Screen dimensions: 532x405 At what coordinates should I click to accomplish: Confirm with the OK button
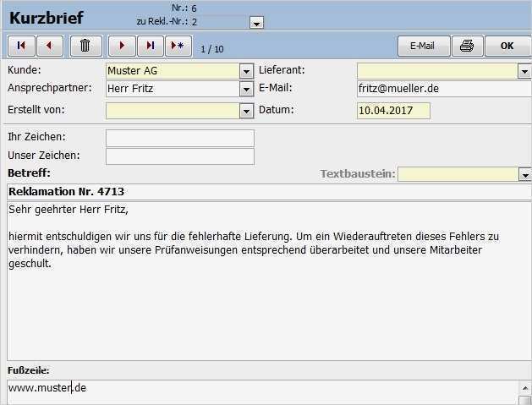coord(507,46)
